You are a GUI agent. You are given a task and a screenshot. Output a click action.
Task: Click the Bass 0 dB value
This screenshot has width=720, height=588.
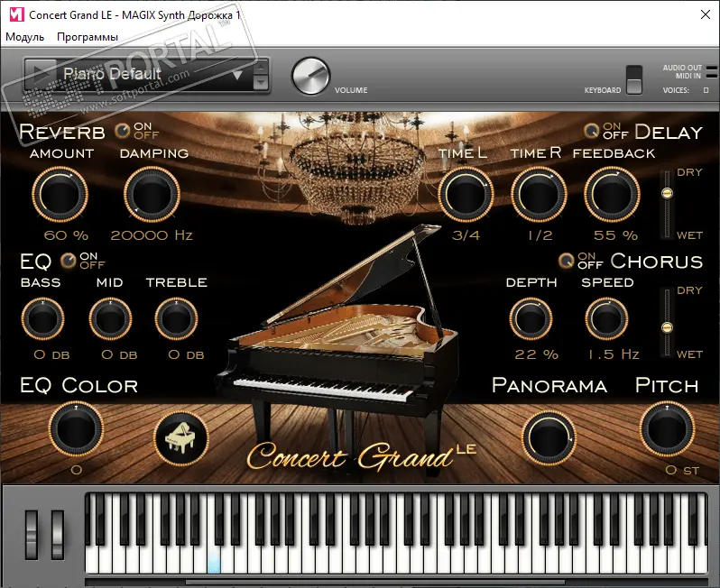(51, 354)
